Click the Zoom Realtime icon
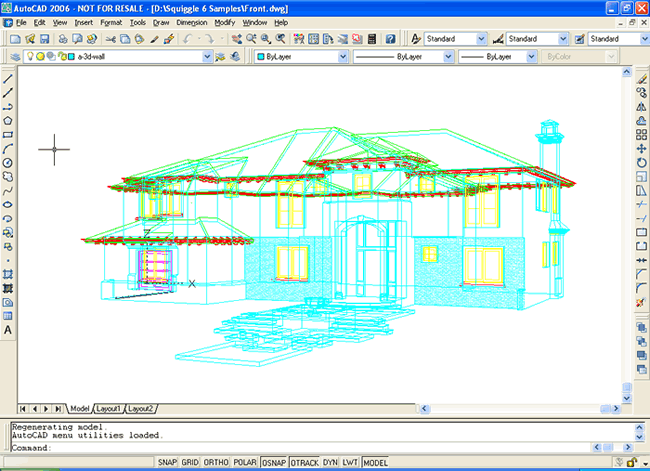 [251, 39]
